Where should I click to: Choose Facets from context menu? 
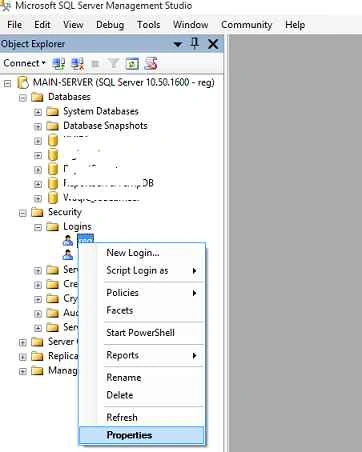[x=141, y=310]
